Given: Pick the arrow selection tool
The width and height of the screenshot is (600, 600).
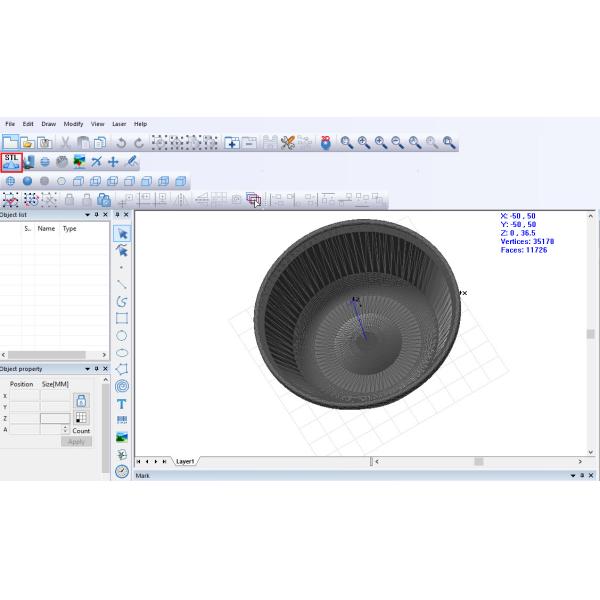Looking at the screenshot, I should click(x=122, y=233).
